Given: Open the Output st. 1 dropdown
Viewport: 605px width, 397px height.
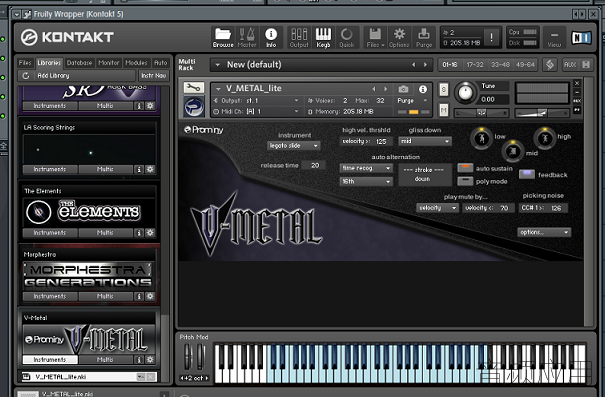Looking at the screenshot, I should click(x=257, y=100).
